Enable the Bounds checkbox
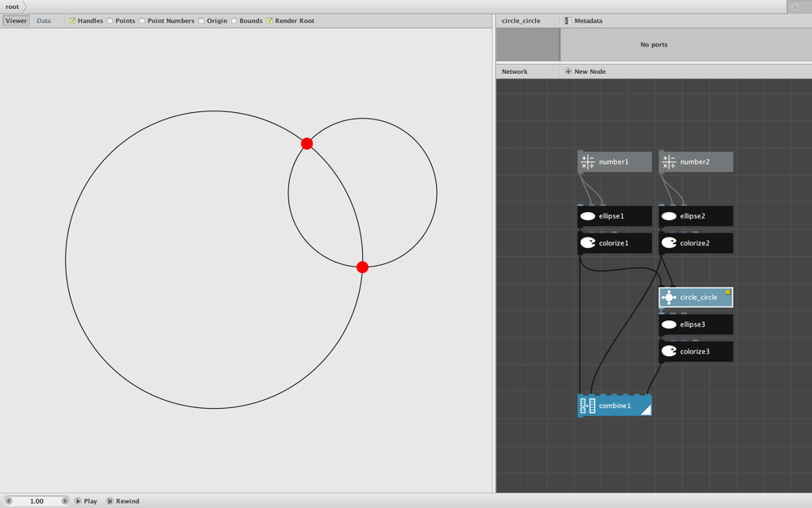Image resolution: width=812 pixels, height=508 pixels. click(234, 21)
